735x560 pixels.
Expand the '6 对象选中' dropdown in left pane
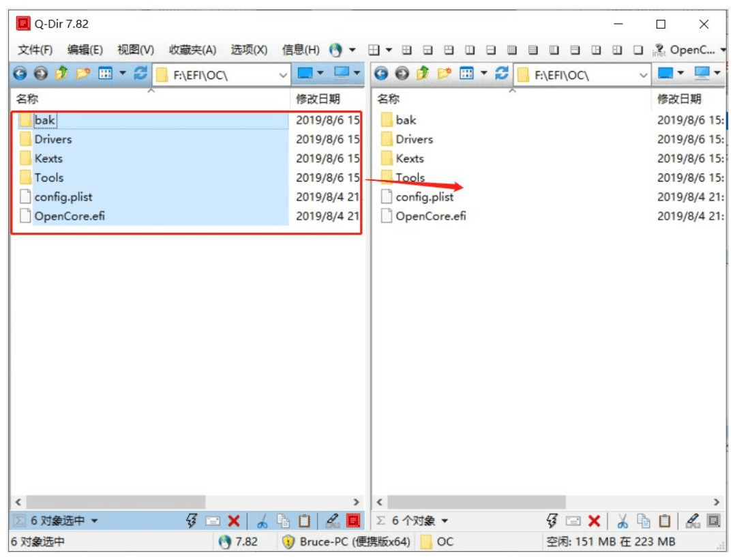tap(94, 521)
